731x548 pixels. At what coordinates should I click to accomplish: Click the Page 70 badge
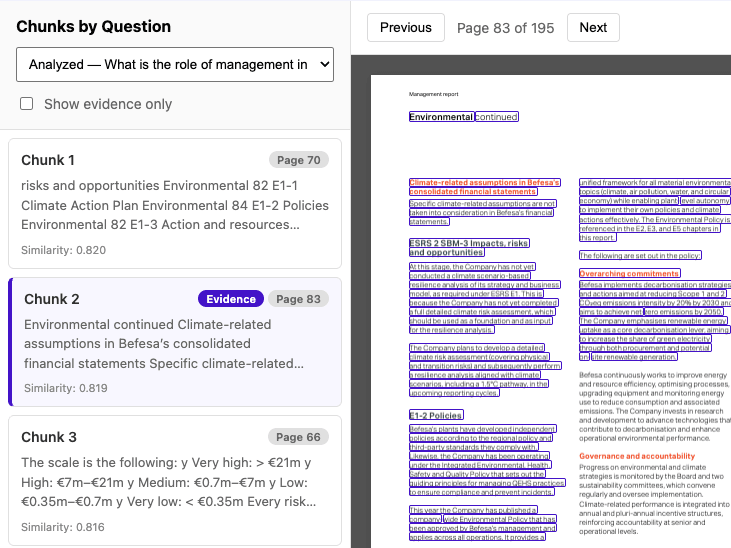pos(298,160)
